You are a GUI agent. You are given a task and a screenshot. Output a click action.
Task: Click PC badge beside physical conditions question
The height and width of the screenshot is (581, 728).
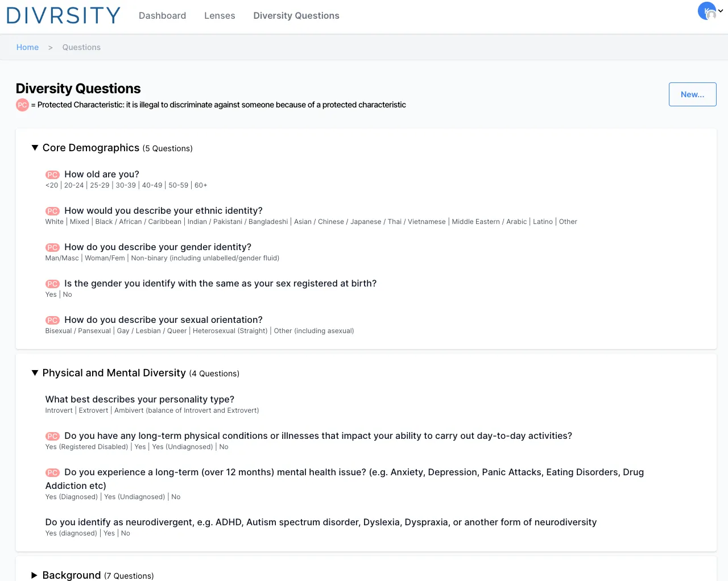click(x=52, y=436)
